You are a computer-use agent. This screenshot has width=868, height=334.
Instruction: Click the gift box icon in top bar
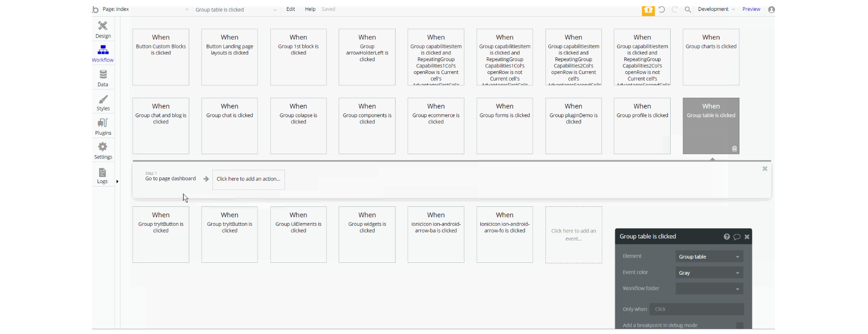tap(648, 10)
